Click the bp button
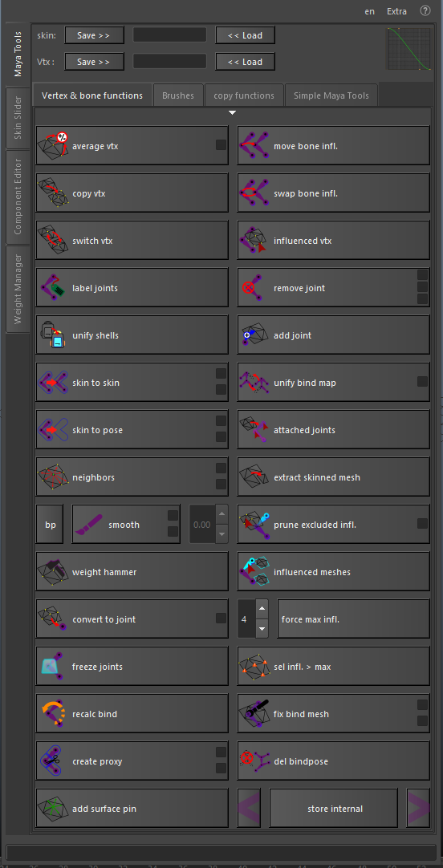The height and width of the screenshot is (868, 443). pos(50,524)
